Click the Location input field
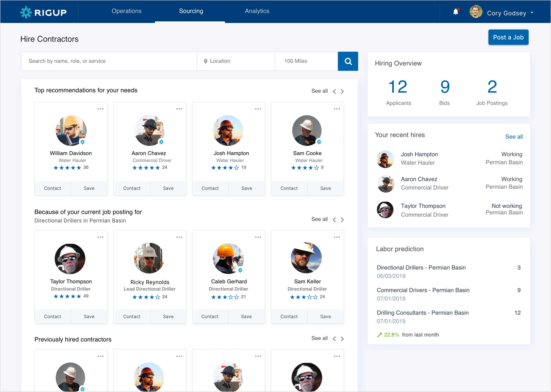The height and width of the screenshot is (392, 551). click(236, 61)
